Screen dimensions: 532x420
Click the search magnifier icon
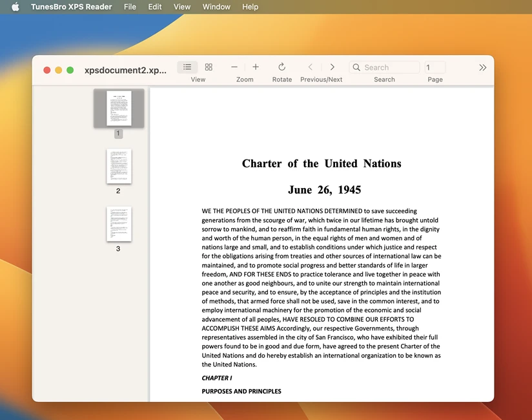(356, 67)
